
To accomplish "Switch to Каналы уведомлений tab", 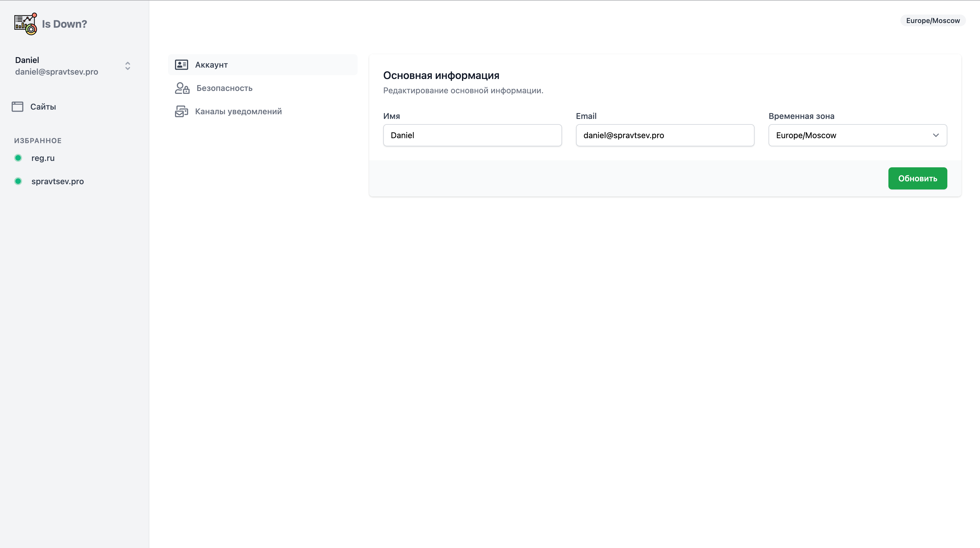I will [x=238, y=111].
